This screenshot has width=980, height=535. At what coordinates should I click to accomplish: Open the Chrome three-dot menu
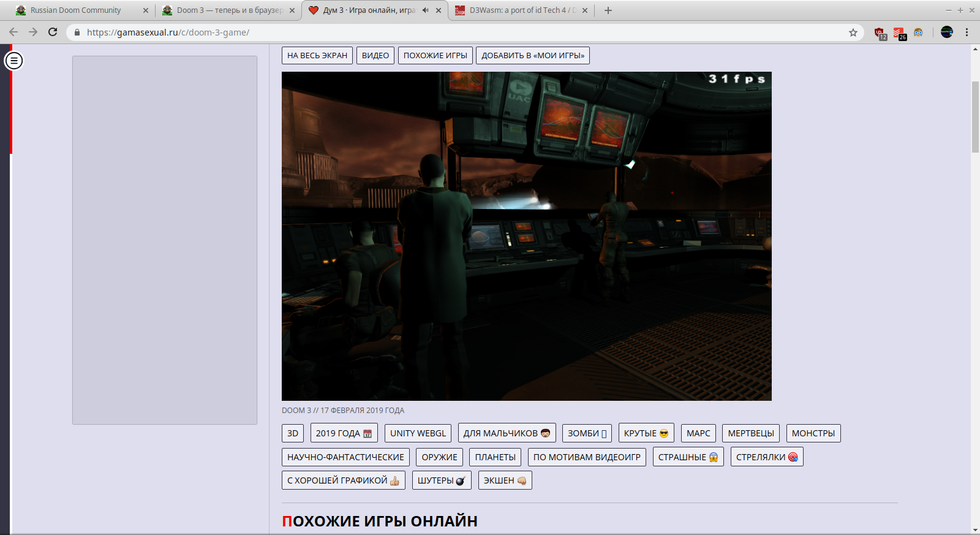pos(967,32)
